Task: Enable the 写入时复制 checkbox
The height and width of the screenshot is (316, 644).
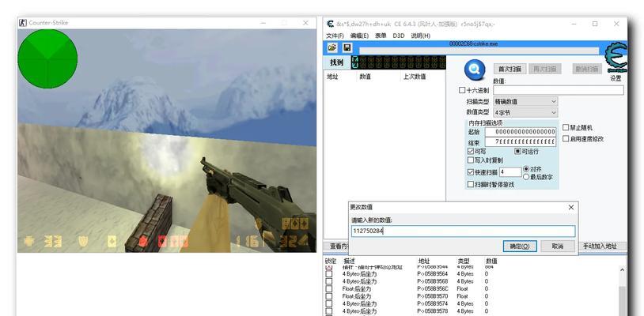Action: coord(471,160)
